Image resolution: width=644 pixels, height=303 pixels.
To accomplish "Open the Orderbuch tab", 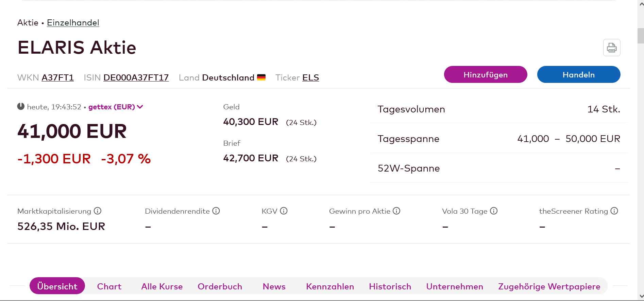I will point(220,286).
